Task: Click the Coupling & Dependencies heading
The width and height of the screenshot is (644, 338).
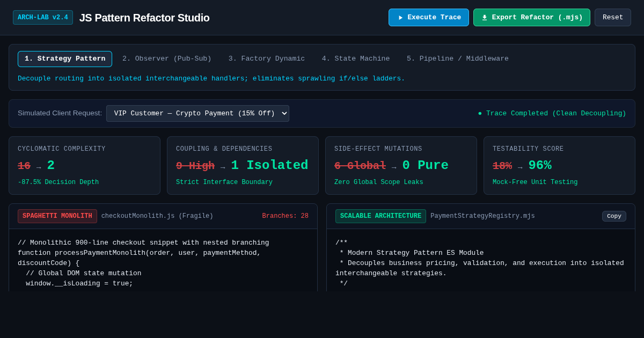Action: tap(224, 149)
